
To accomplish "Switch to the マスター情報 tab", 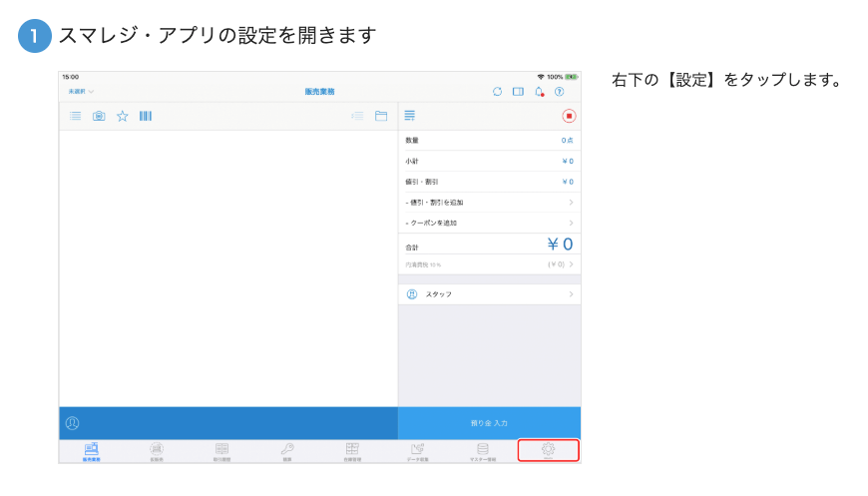I will click(483, 451).
